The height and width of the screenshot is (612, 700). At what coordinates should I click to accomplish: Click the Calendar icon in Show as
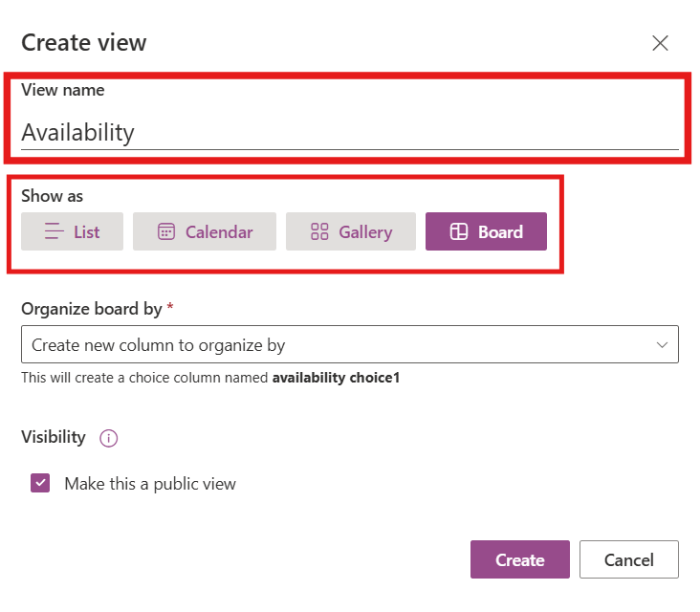(x=166, y=231)
